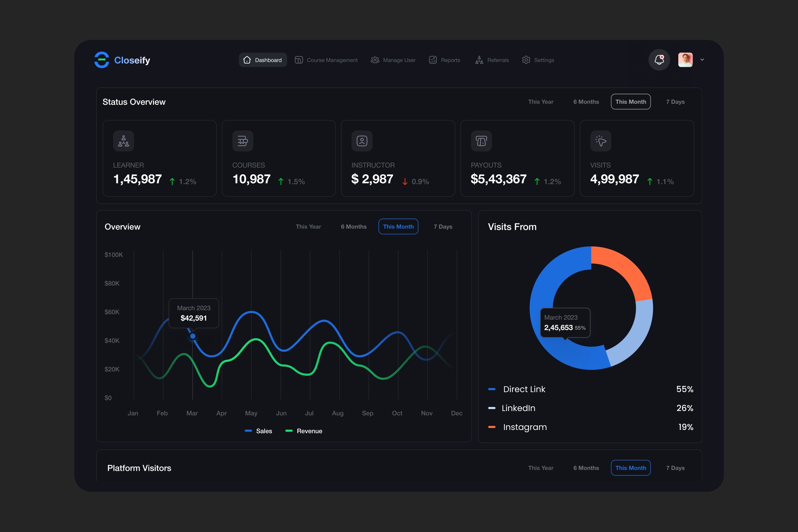Click the Settings gear icon
Viewport: 798px width, 532px height.
pos(526,60)
